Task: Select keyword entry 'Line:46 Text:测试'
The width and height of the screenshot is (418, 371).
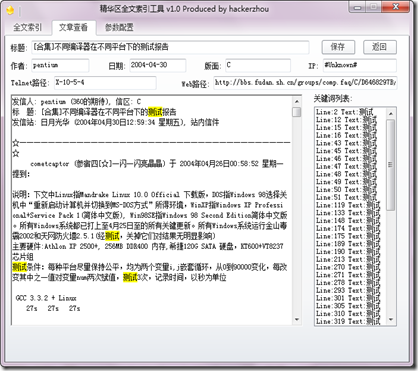Action: click(346, 158)
